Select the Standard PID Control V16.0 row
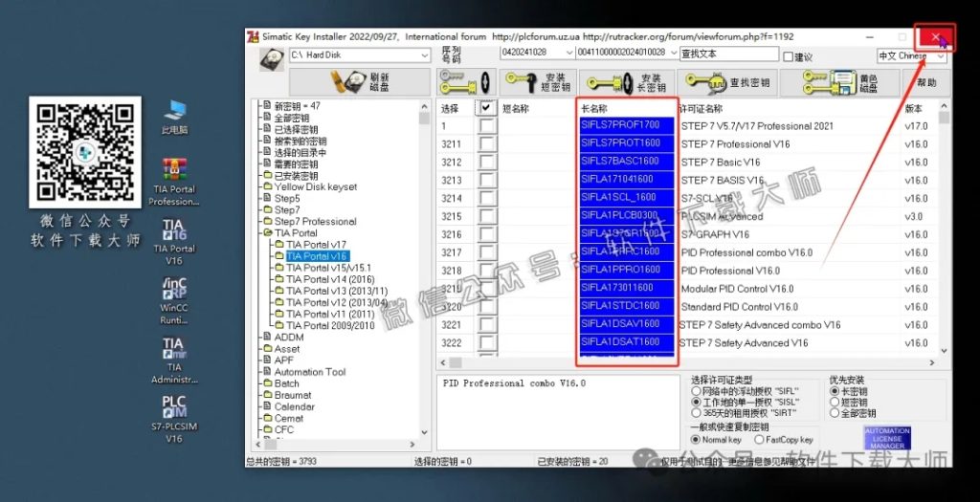 tap(687, 307)
